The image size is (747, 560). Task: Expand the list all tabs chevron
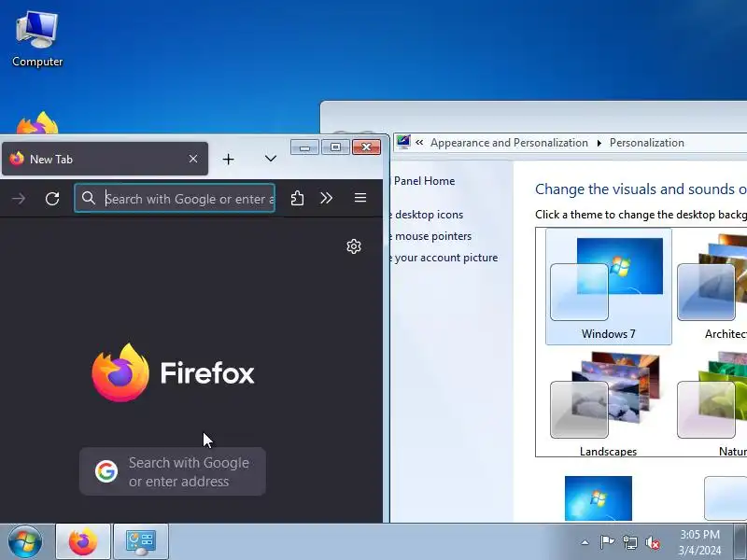click(271, 159)
